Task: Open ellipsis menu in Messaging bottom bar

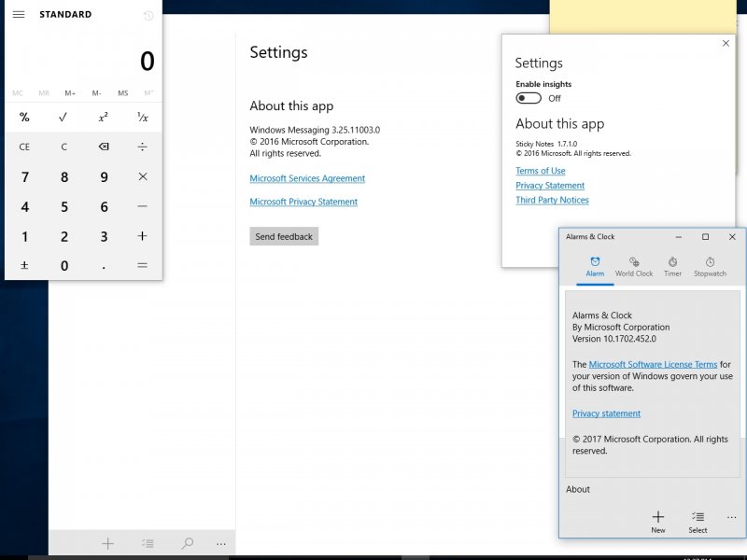Action: pos(220,543)
